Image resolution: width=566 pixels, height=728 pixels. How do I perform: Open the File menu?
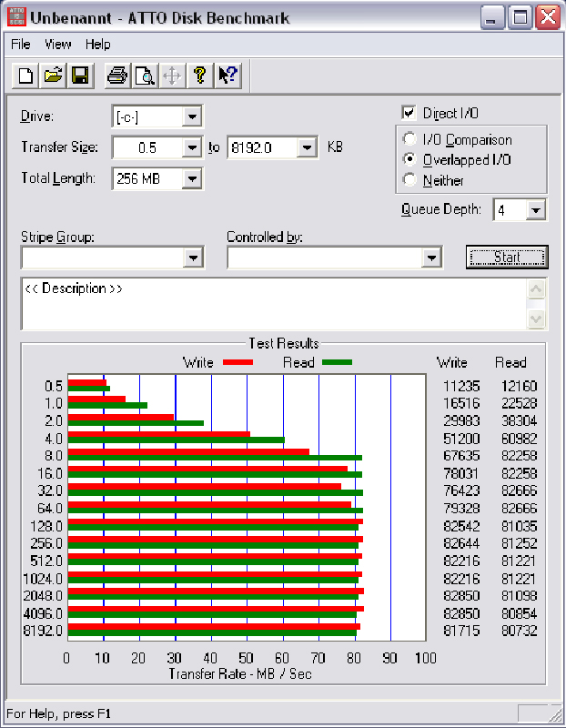pos(20,45)
